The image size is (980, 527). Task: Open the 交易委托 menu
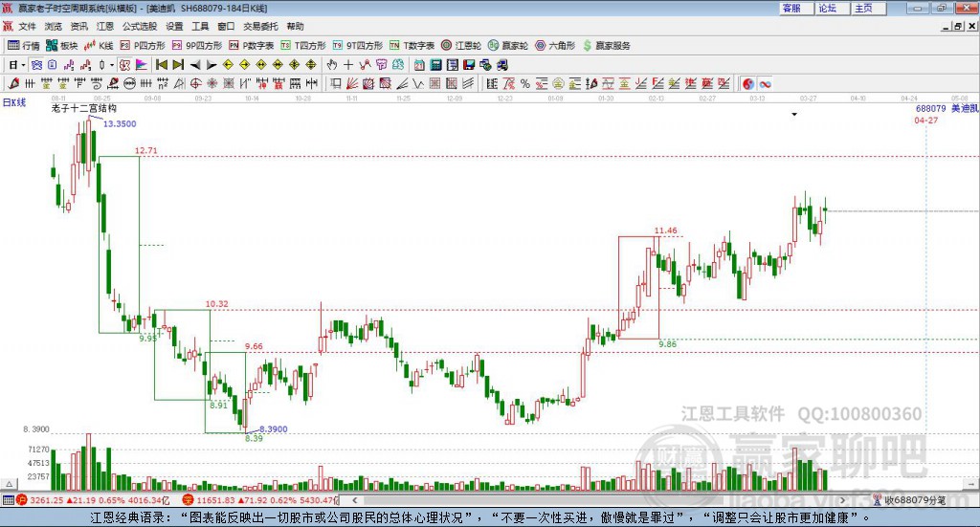pyautogui.click(x=260, y=26)
